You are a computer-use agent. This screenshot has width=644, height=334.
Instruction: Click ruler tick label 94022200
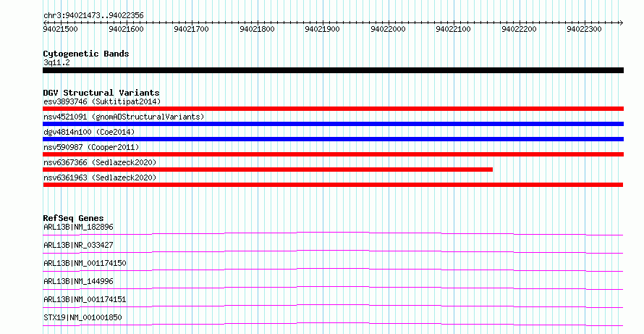519,29
